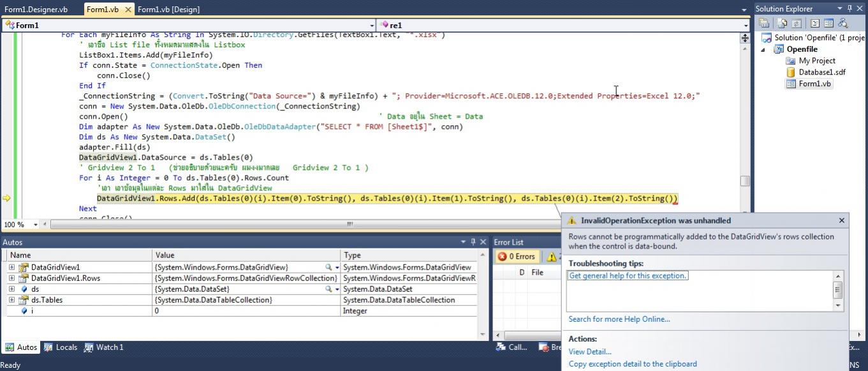Click the View Detail link
868x371 pixels.
tap(590, 352)
